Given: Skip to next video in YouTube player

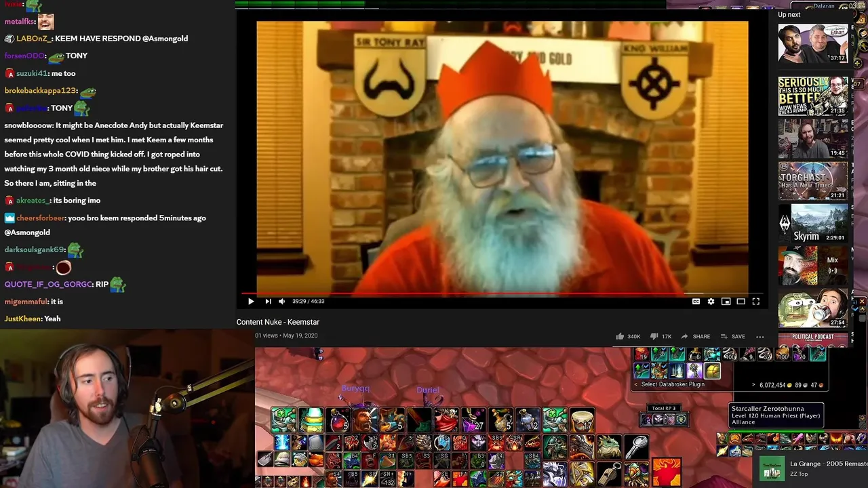Looking at the screenshot, I should point(268,302).
